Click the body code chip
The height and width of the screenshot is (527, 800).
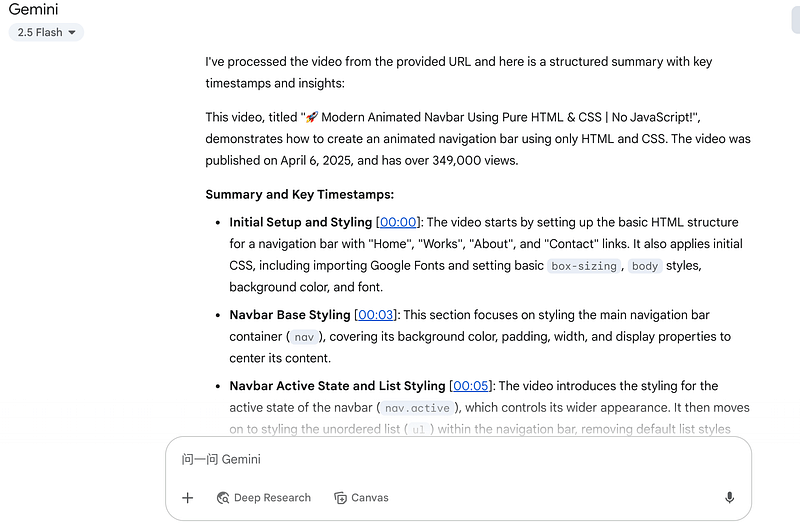click(645, 266)
